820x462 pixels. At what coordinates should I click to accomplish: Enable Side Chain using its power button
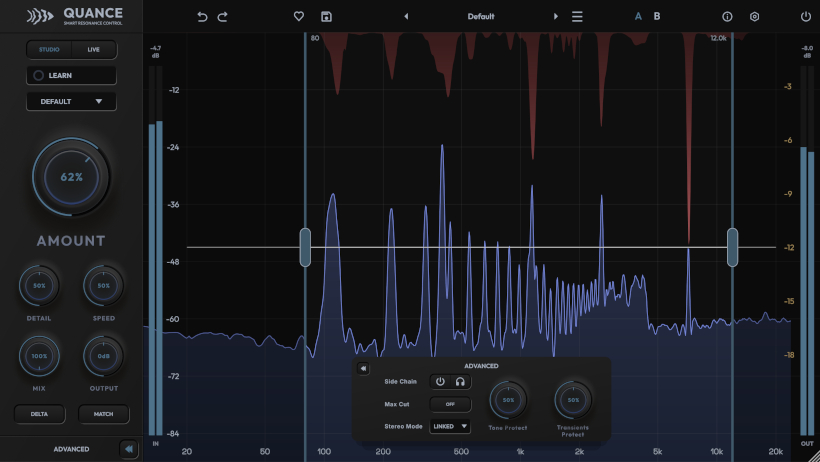tap(440, 381)
